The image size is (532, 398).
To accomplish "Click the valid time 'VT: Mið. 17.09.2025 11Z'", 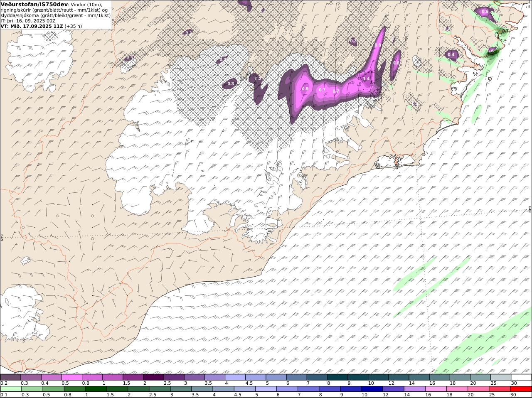I will 32,26.
